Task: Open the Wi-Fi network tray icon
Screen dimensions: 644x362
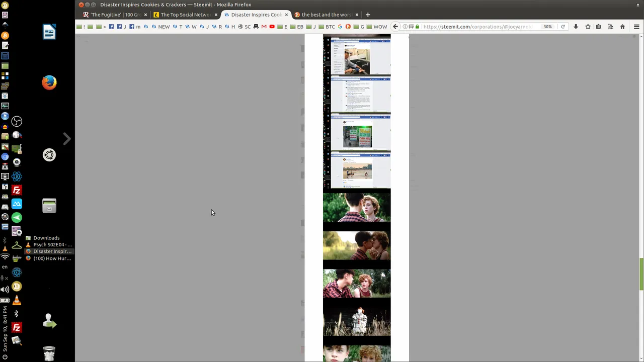Action: pos(5,257)
